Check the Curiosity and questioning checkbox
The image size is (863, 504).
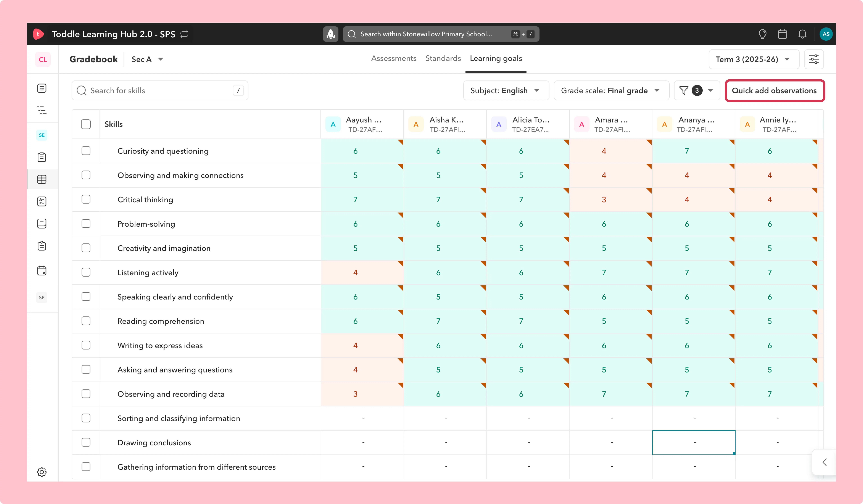click(x=86, y=151)
